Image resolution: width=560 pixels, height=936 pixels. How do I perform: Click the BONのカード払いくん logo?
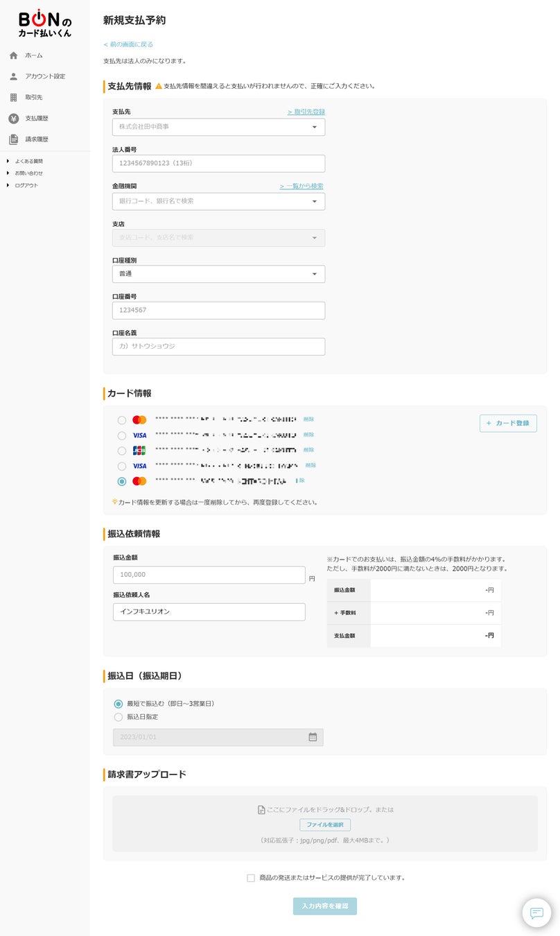point(44,23)
